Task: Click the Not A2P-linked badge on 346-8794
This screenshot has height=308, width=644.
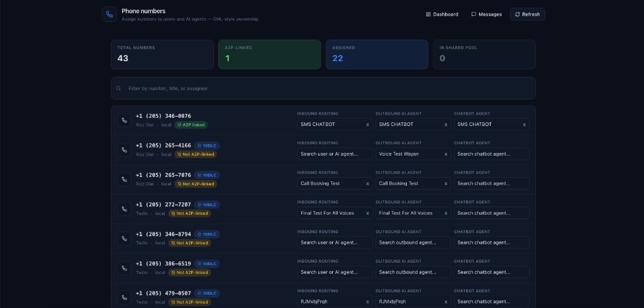Action: [x=189, y=243]
